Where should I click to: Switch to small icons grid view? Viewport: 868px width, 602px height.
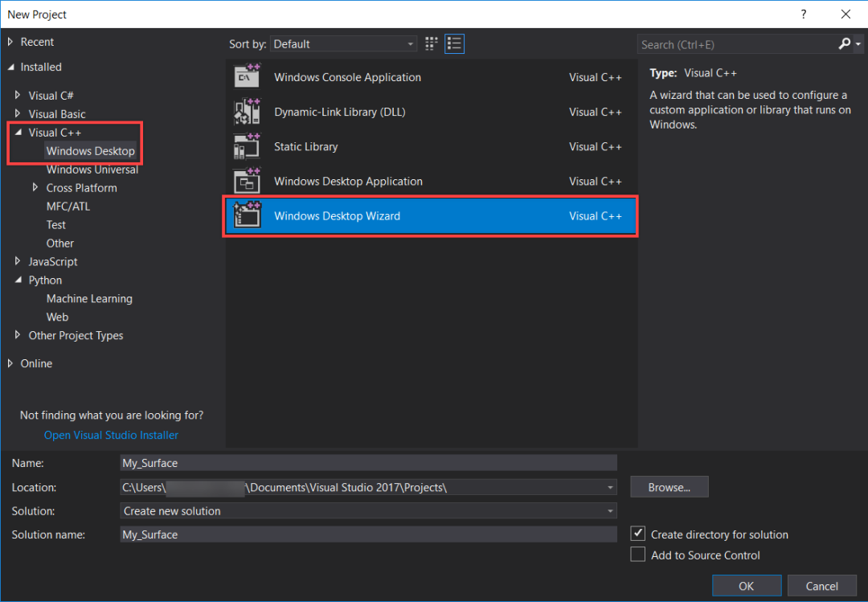432,44
